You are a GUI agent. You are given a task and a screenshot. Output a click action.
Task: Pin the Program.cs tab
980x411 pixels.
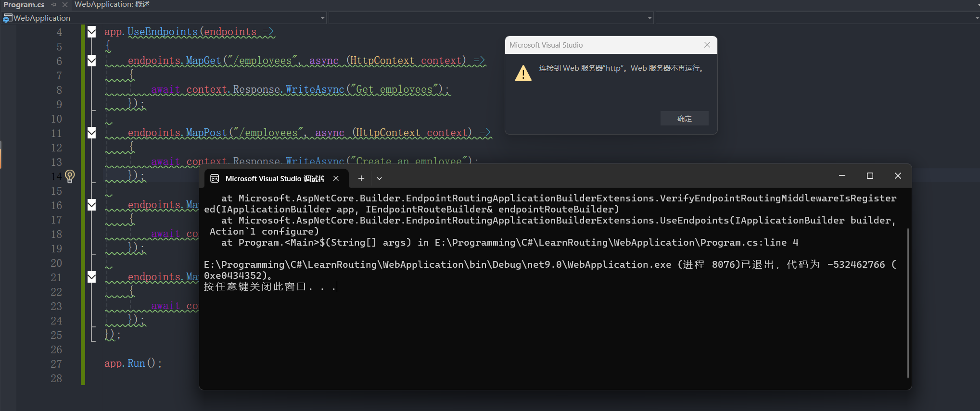pos(54,4)
